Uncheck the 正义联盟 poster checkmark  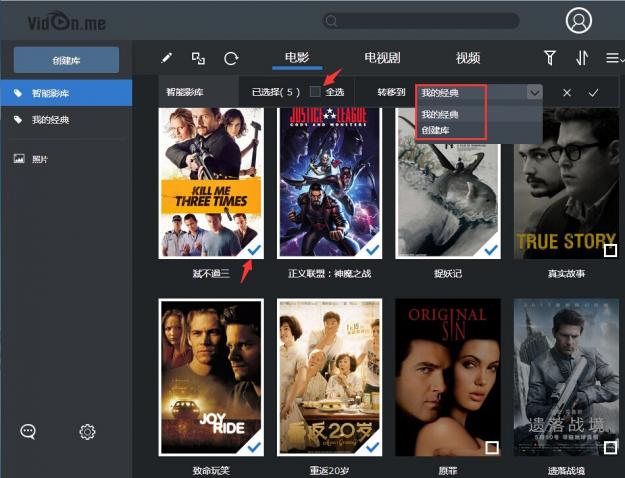pos(372,250)
